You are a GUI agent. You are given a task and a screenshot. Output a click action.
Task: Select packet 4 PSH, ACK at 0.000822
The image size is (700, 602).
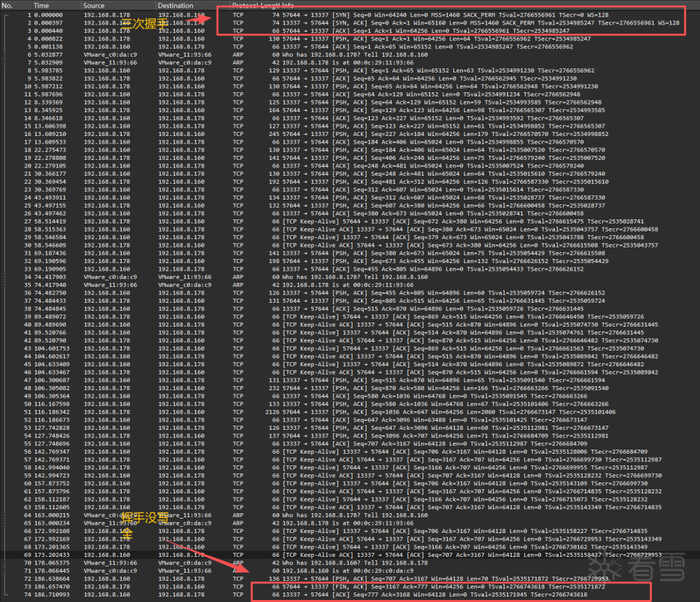(350, 39)
